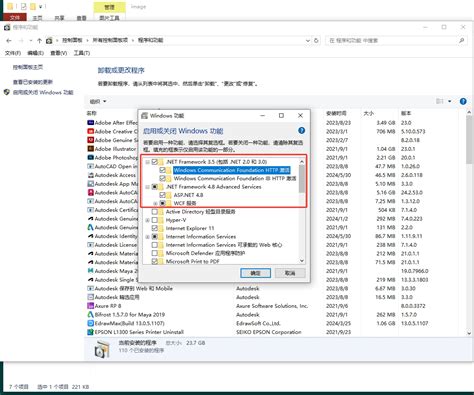Open the 查看(V) menu
The width and height of the screenshot is (474, 395).
tap(58, 53)
